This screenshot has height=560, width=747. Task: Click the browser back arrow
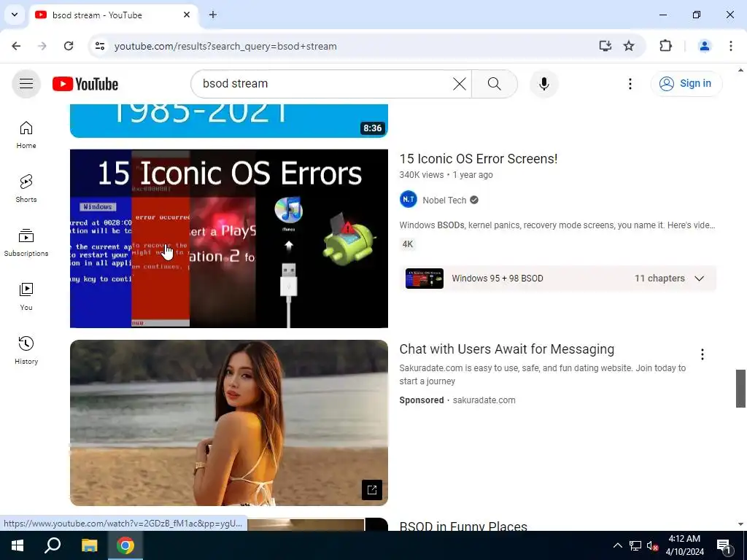(x=16, y=46)
